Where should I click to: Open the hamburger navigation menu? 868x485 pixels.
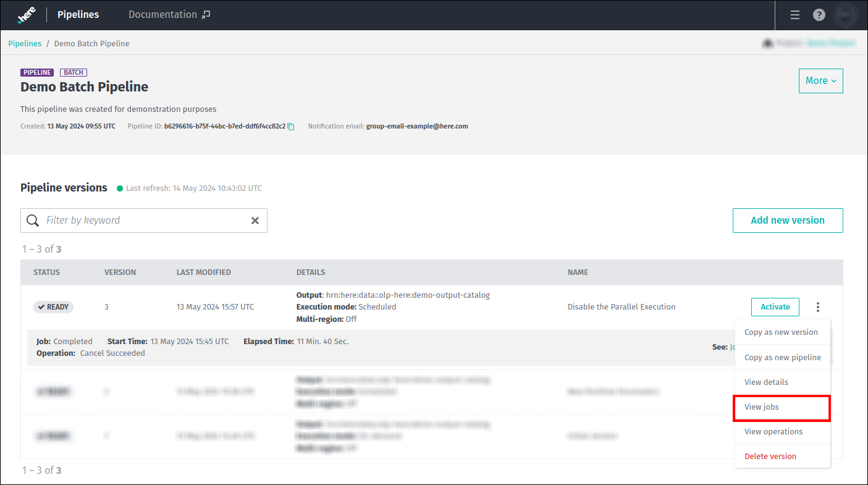pos(795,15)
